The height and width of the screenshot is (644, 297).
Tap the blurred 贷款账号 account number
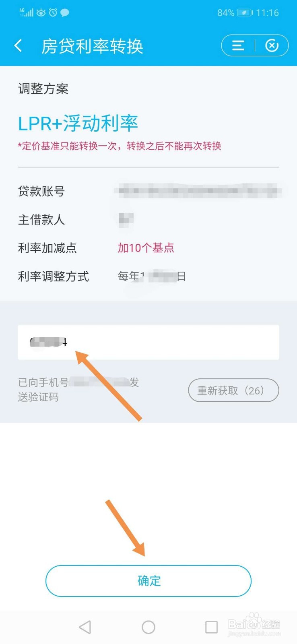pos(197,191)
